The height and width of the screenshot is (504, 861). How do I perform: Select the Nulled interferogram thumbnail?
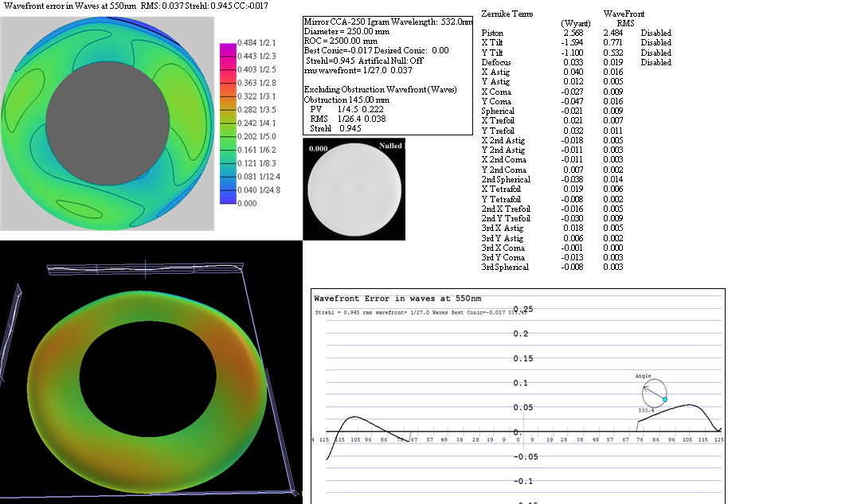354,189
